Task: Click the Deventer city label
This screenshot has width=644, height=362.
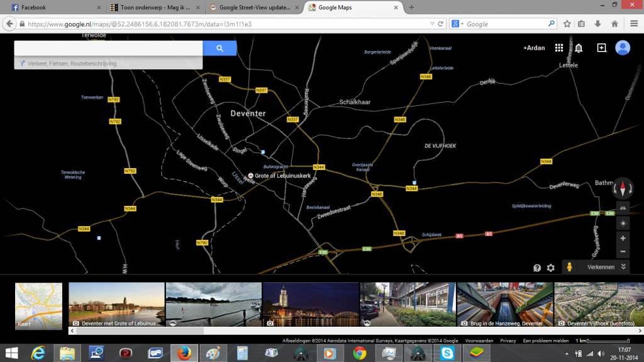Action: coord(248,113)
